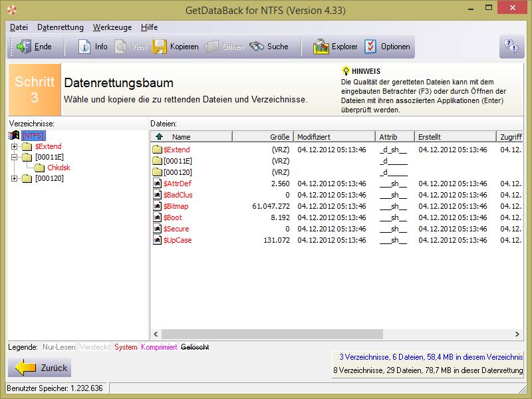Screen dimensions: 532x399
Task: Select [000120] label in directory tree
Action: (x=49, y=178)
